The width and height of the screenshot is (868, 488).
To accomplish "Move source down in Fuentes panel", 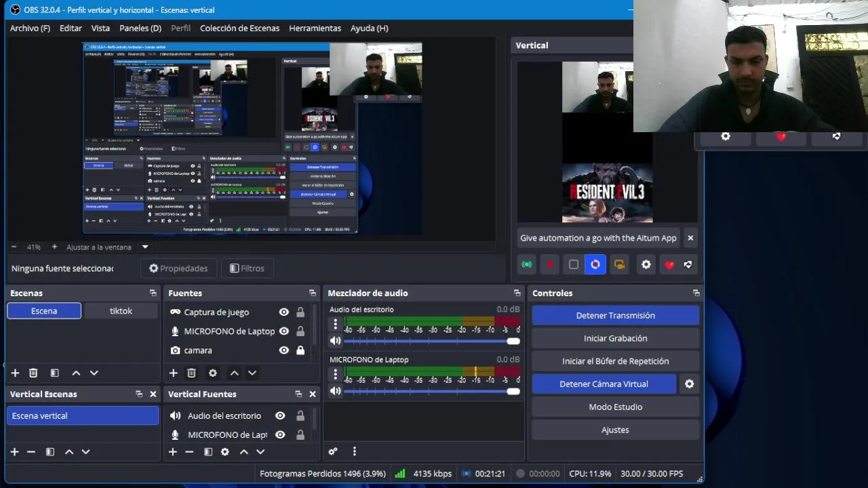I will coord(252,373).
